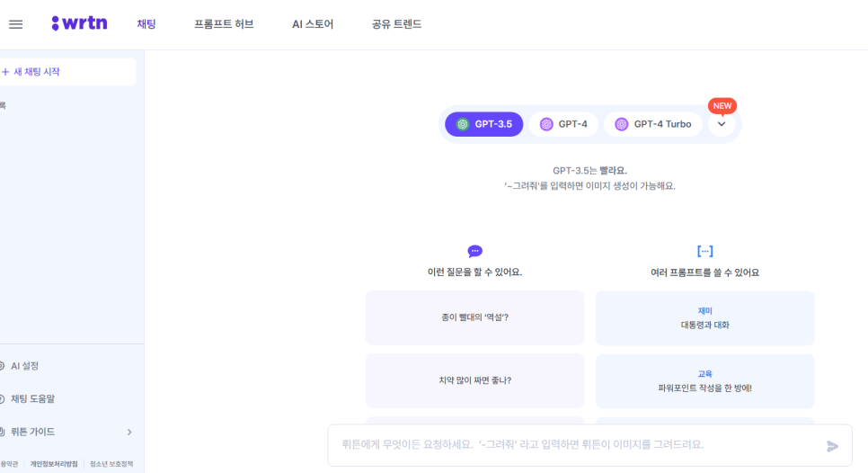This screenshot has height=473, width=868.
Task: Click the GPT-3.5 green logo icon
Action: click(x=463, y=124)
